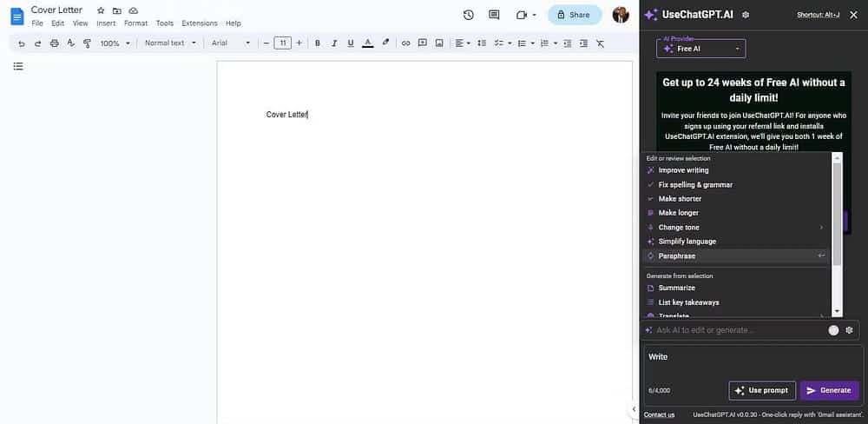
Task: Select List key takeaways option
Action: (736, 302)
